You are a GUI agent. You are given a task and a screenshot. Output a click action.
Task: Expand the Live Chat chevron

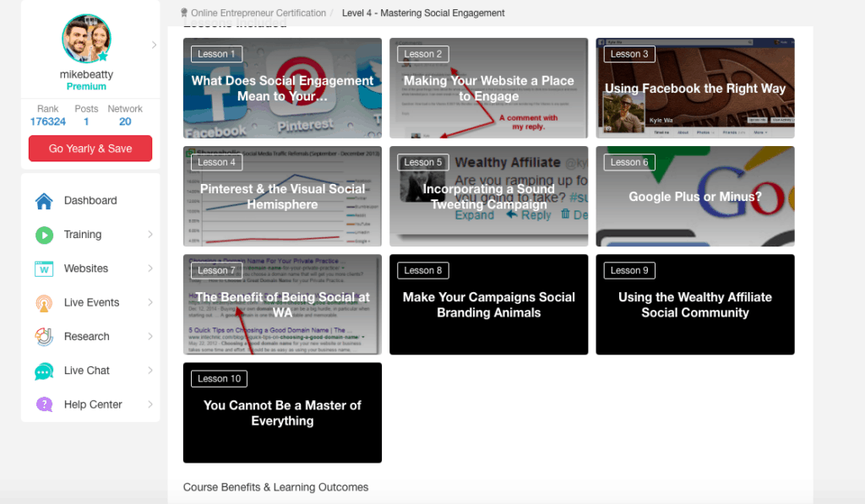tap(150, 371)
